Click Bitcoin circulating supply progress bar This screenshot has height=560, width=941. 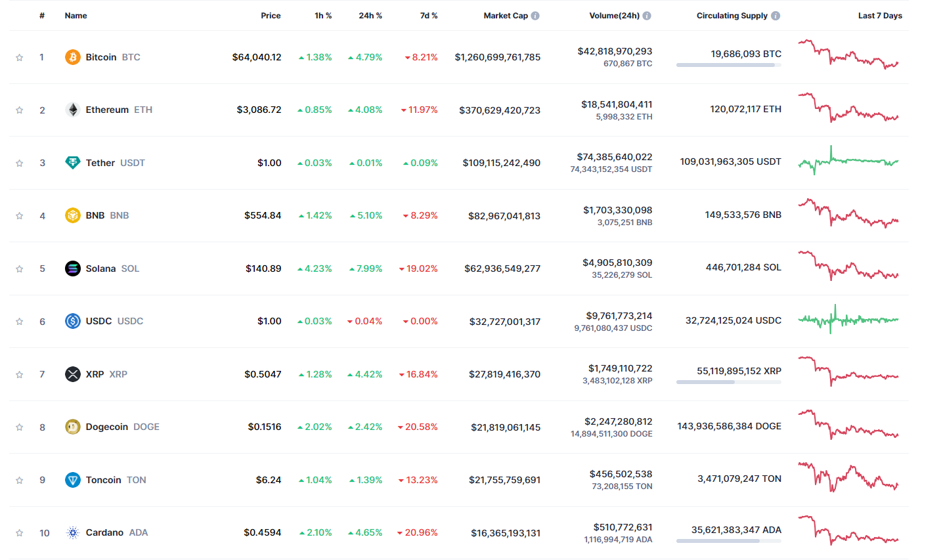pos(729,65)
